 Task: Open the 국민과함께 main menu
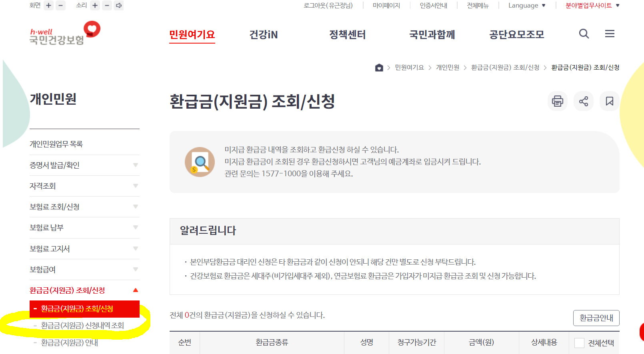tap(432, 35)
